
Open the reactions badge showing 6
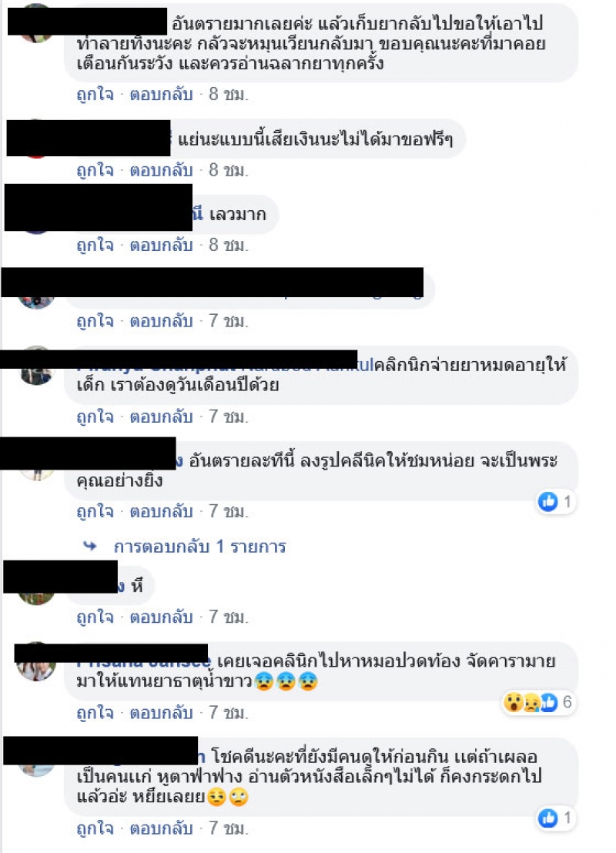[x=539, y=702]
